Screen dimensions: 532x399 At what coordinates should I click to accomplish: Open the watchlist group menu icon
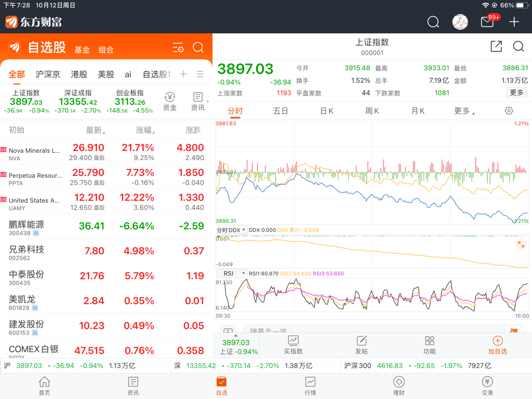click(x=200, y=74)
